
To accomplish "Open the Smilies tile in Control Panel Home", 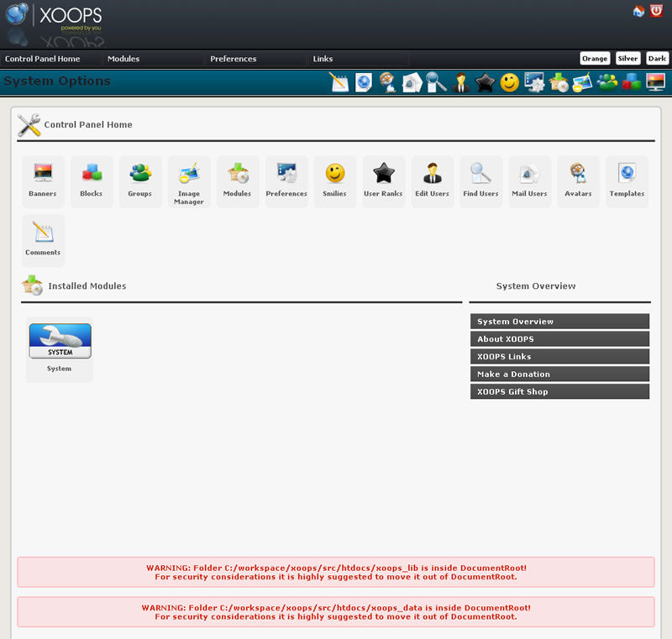I will tap(334, 181).
